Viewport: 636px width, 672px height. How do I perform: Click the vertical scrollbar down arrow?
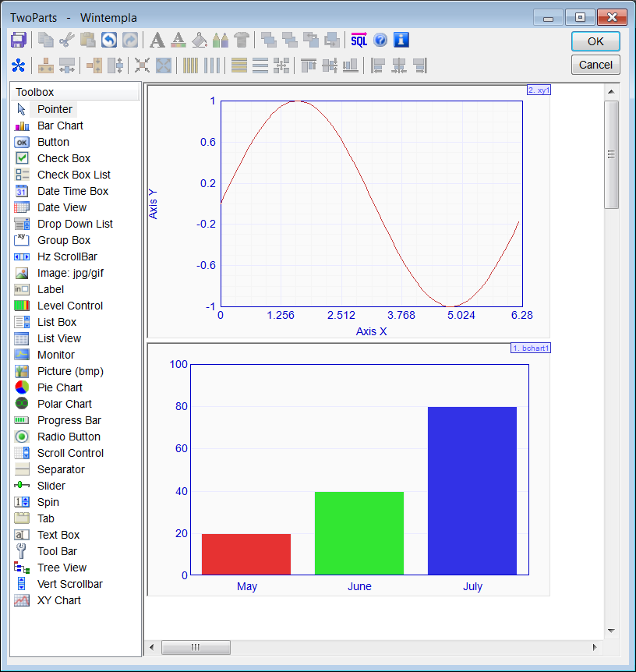612,631
